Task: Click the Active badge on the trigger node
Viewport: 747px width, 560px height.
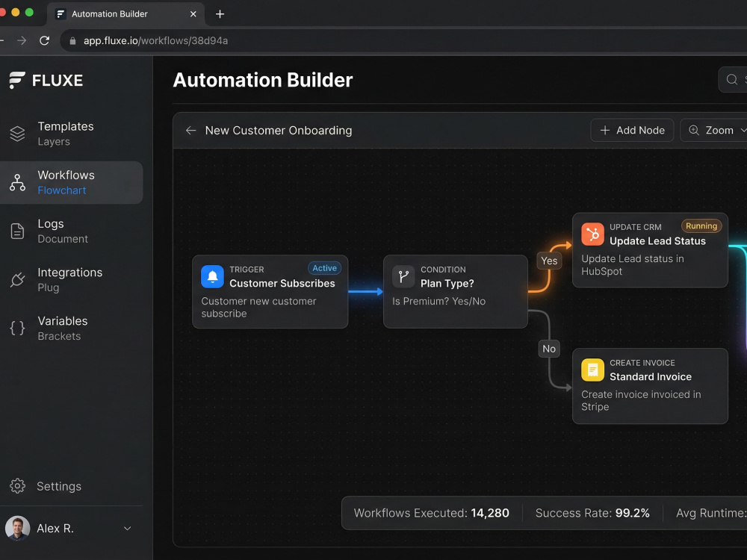Action: [324, 268]
